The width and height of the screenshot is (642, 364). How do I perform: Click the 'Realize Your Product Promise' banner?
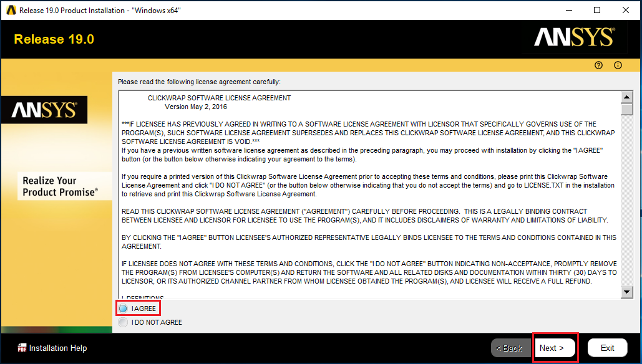[65, 186]
